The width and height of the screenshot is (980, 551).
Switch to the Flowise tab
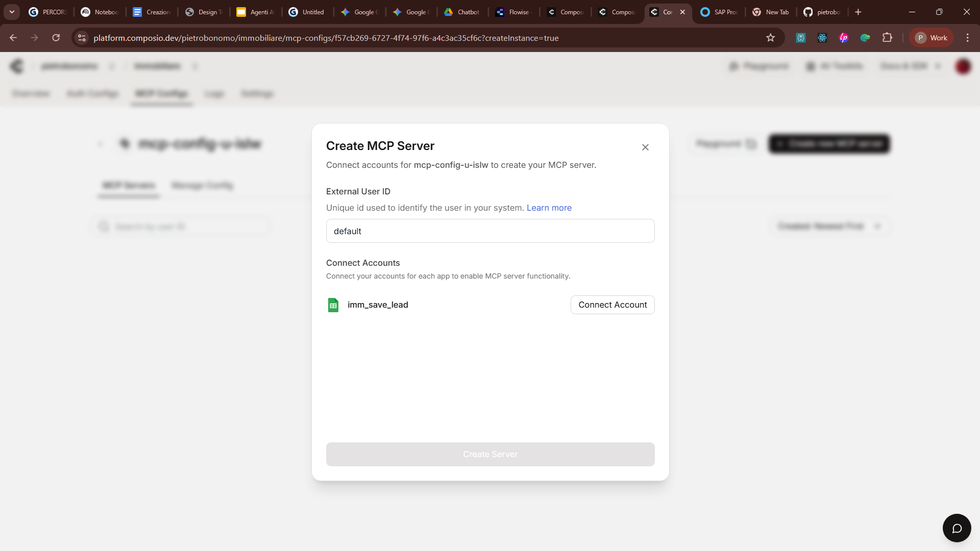click(x=514, y=12)
